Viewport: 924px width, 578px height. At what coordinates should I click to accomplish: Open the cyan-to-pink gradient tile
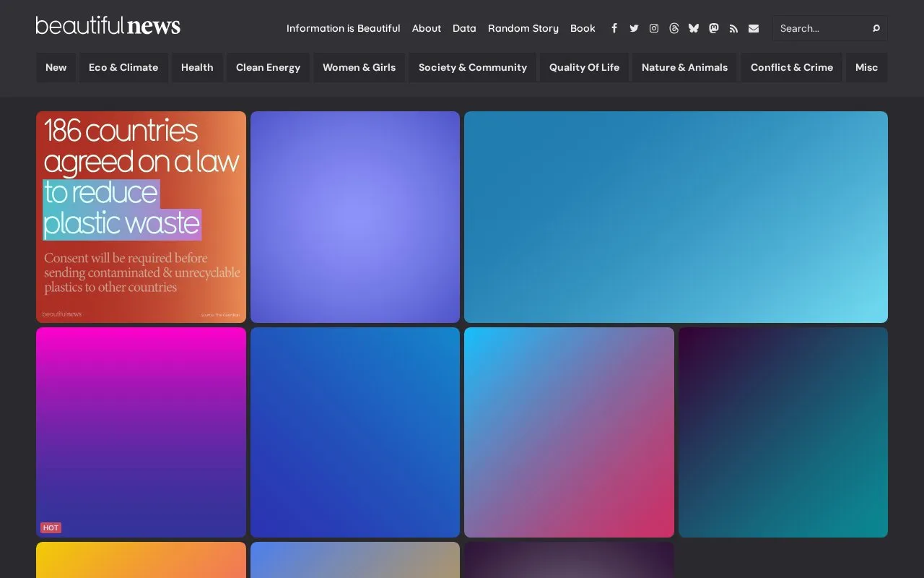pyautogui.click(x=569, y=432)
